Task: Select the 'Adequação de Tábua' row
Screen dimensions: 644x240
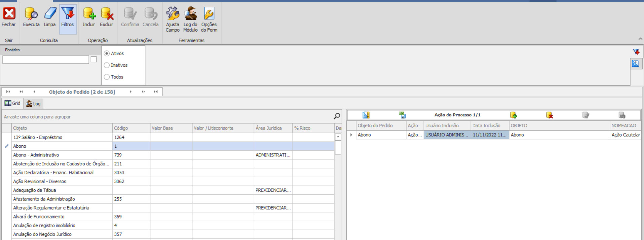Action: pos(168,190)
